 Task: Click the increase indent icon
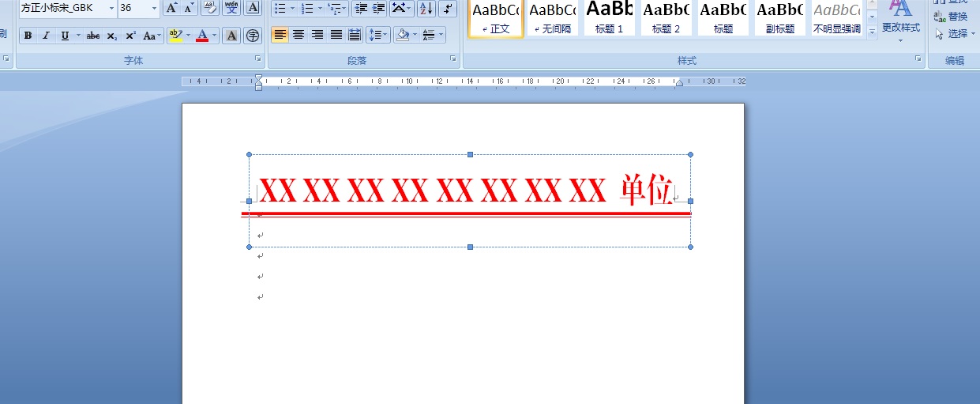(x=379, y=8)
